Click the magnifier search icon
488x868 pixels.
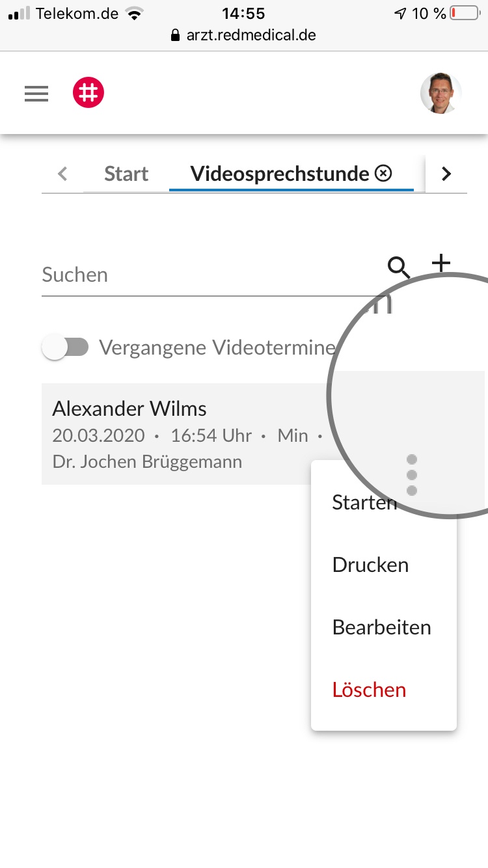click(398, 266)
